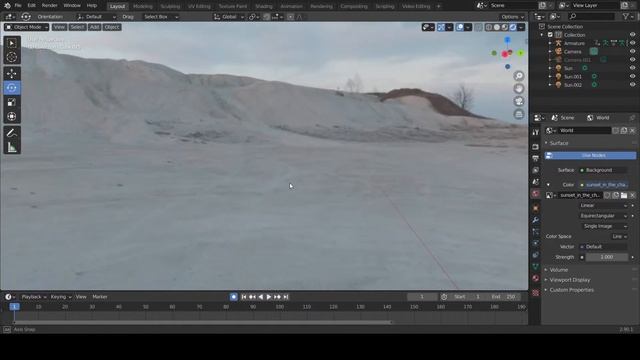The height and width of the screenshot is (360, 640).
Task: Open the Modifiers wrench properties tab
Action: tap(536, 220)
